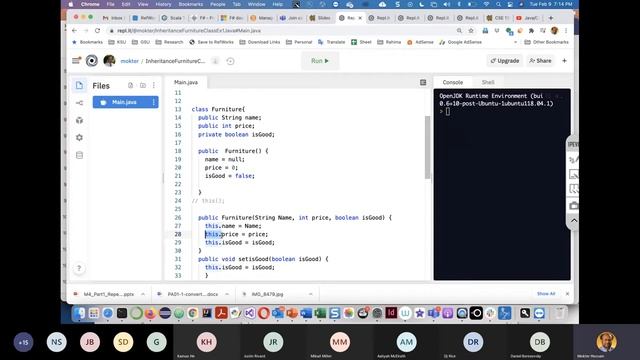Screen dimensions: 640x360
Task: Open the Files panel three-dot menu
Action: click(x=154, y=85)
